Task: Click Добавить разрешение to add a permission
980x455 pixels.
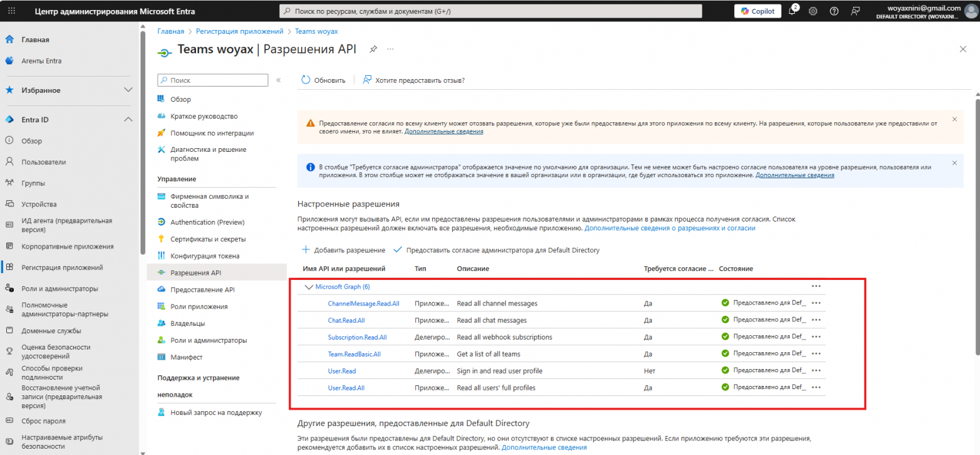Action: click(343, 250)
